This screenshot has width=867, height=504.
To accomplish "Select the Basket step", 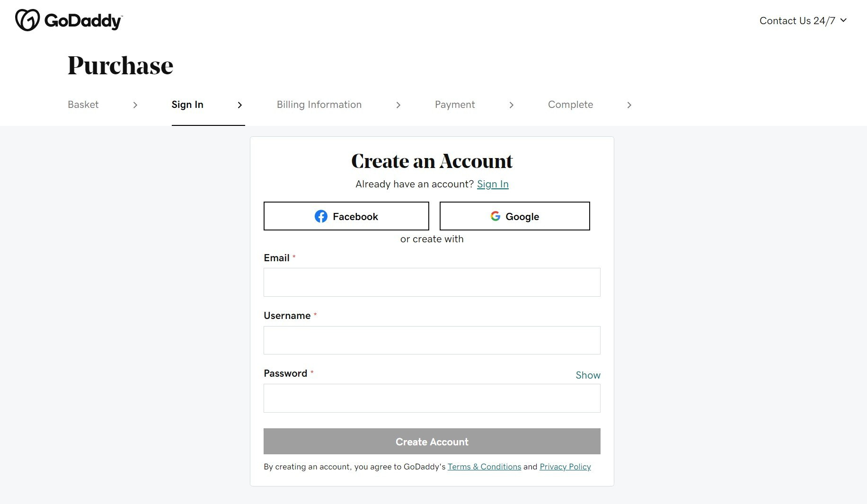I will 83,105.
